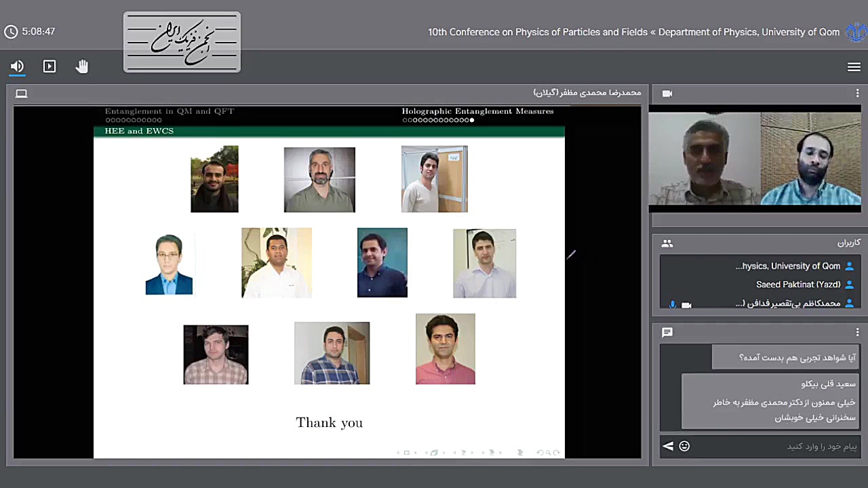Screen dimensions: 868x488
Task: Click slide photo of gray-bearded man in green shirt
Action: pyautogui.click(x=319, y=180)
